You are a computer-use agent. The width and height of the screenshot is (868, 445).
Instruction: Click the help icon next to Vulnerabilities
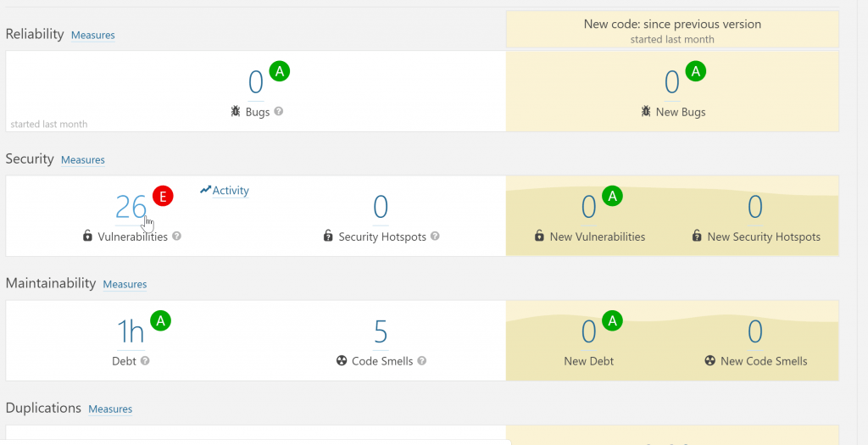point(176,236)
